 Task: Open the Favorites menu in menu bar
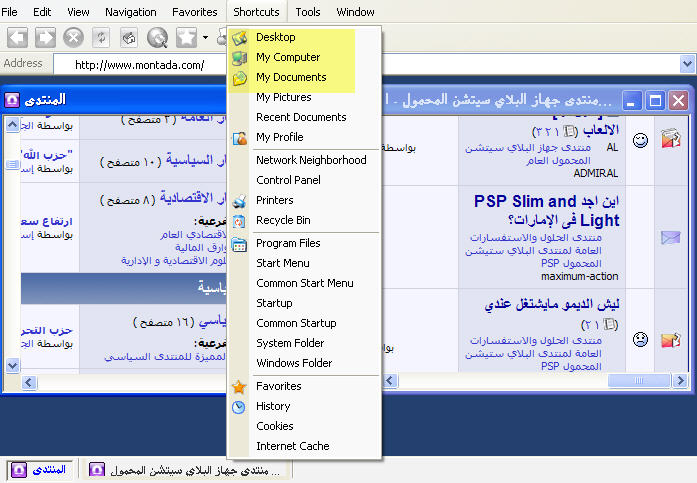(x=195, y=12)
